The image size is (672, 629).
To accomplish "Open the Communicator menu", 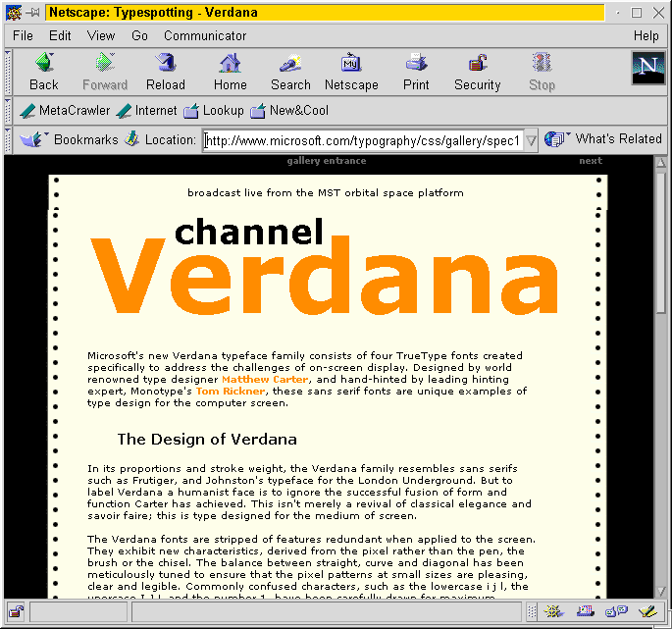I will [205, 35].
